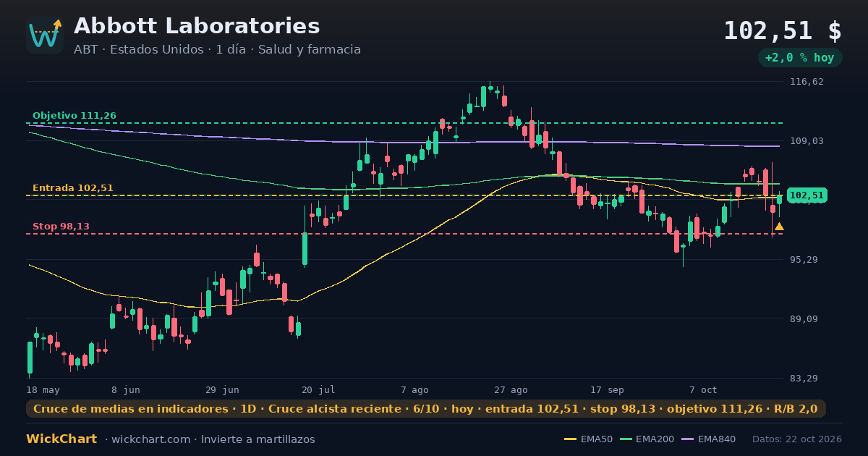Click the EMA50 legend entry
Screen dimensions: 868x456
point(588,439)
